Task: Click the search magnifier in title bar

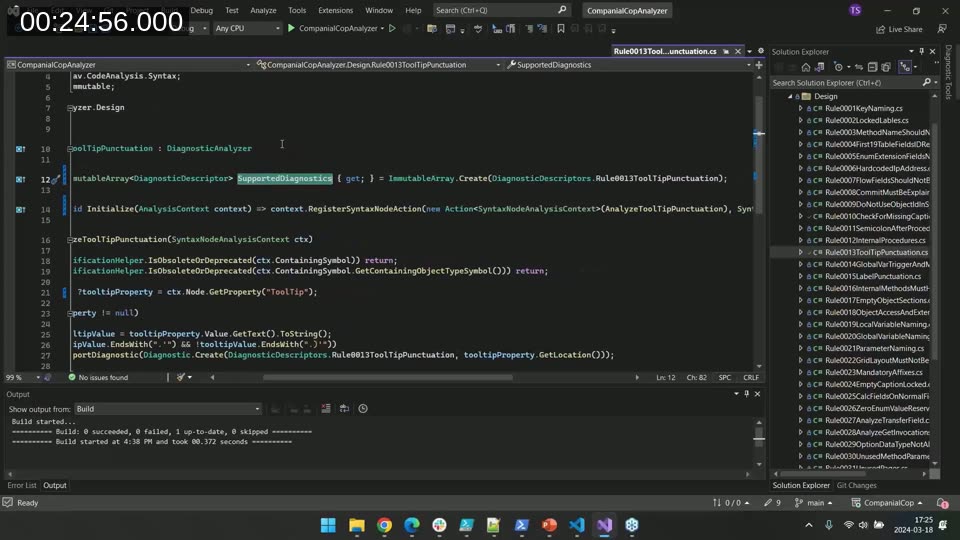Action: [562, 10]
